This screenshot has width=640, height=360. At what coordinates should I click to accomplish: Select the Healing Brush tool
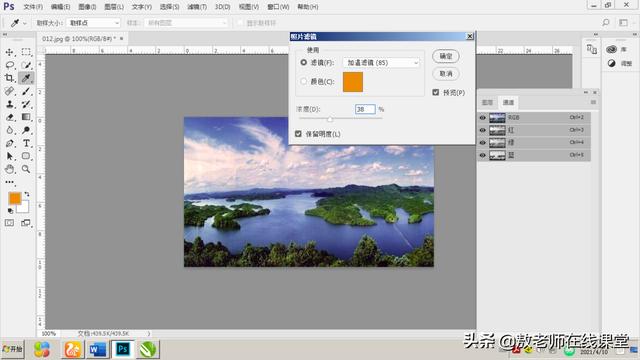coord(9,91)
